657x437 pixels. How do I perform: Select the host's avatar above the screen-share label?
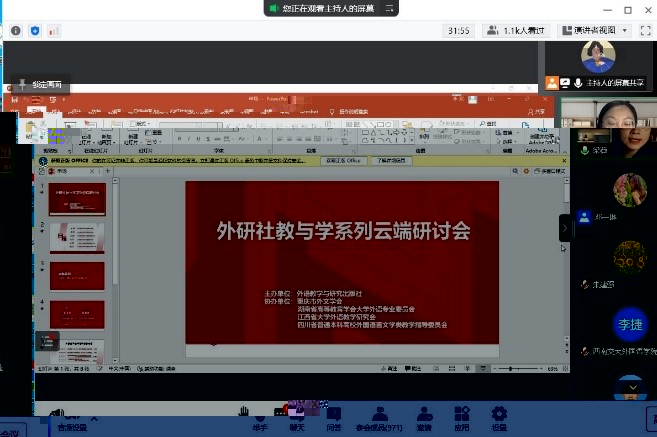598,57
